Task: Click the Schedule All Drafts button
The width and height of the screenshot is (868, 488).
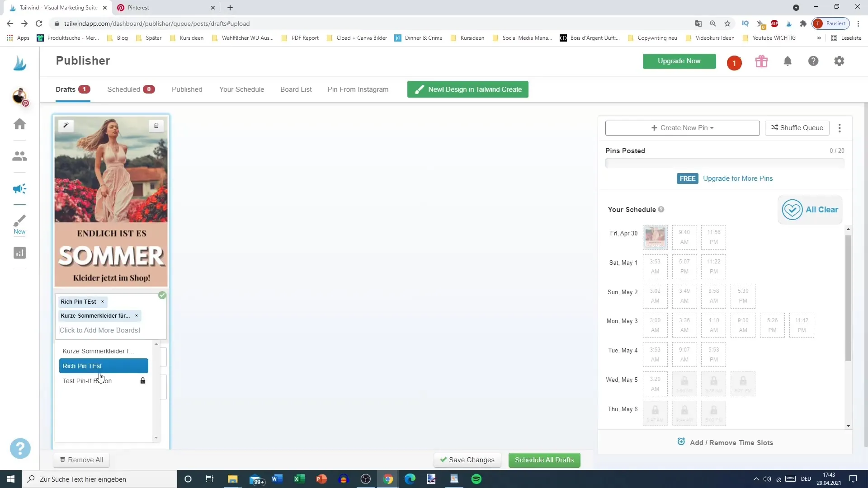Action: [544, 460]
